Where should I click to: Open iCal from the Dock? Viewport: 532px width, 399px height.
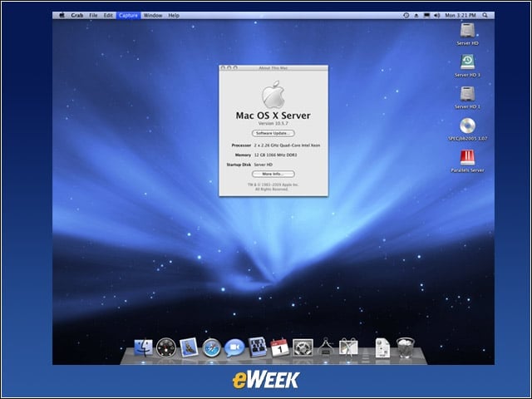coord(280,347)
